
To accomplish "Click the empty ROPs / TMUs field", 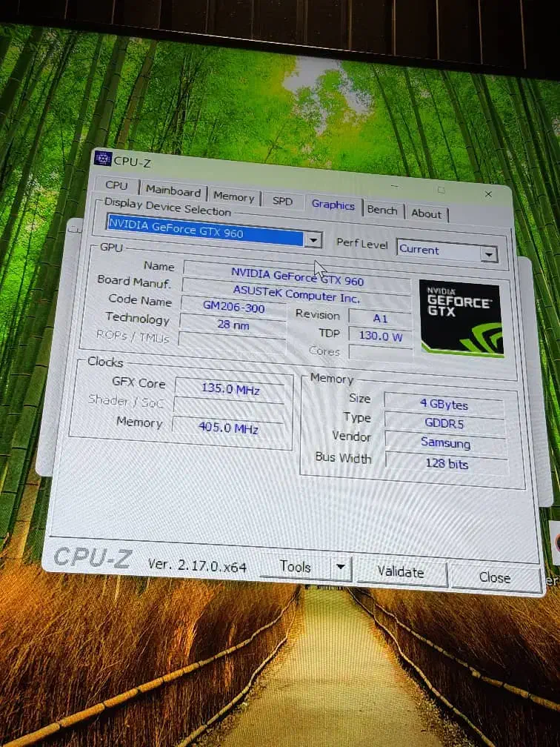I will tap(232, 342).
